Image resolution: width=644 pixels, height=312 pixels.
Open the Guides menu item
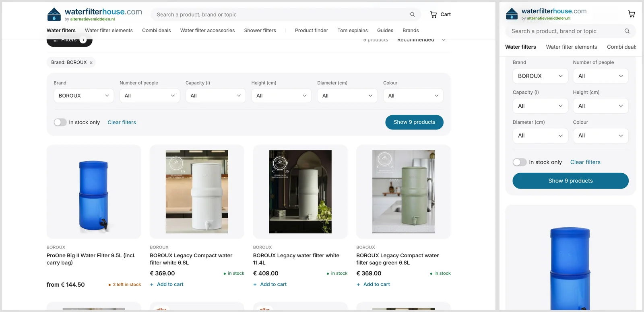tap(385, 31)
